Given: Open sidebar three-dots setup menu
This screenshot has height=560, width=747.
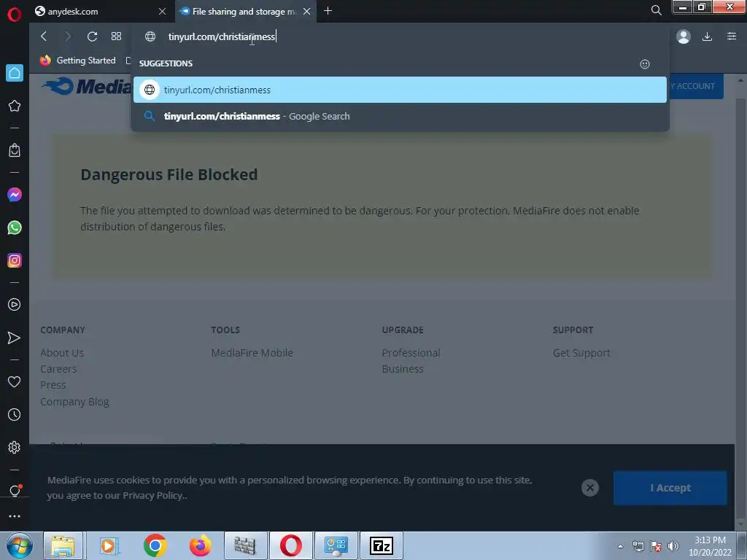Looking at the screenshot, I should coord(15,516).
